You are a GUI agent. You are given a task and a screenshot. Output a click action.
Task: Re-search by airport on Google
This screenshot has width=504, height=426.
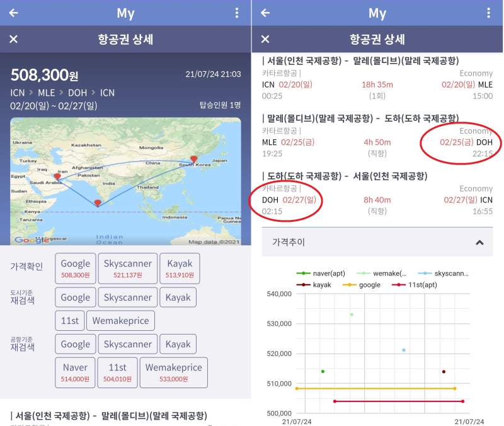point(76,344)
